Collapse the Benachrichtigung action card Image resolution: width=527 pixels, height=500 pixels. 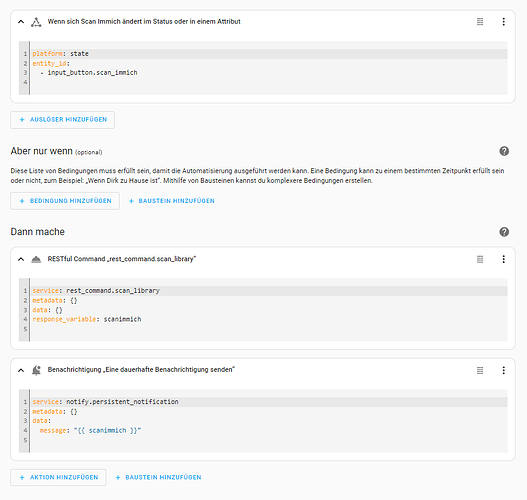tap(21, 370)
